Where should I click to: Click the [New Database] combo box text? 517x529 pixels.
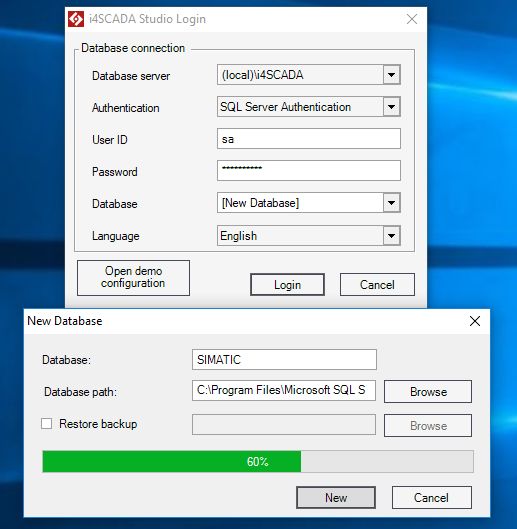260,203
